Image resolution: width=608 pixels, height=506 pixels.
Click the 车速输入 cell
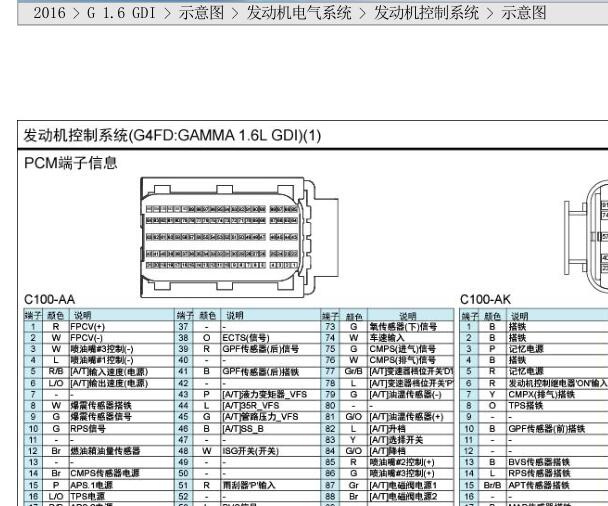point(411,338)
